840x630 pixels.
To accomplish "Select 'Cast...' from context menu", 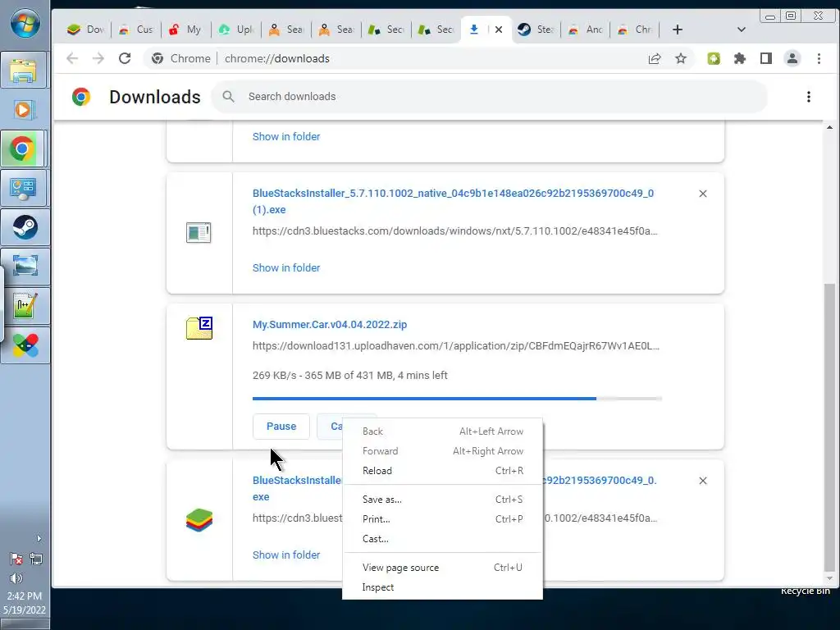I will pos(442,539).
